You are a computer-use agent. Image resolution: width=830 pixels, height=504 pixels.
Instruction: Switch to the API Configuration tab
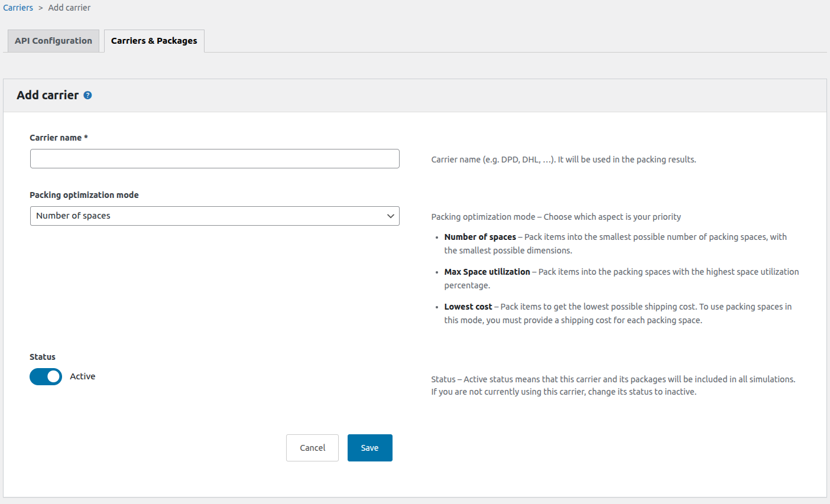pyautogui.click(x=53, y=41)
